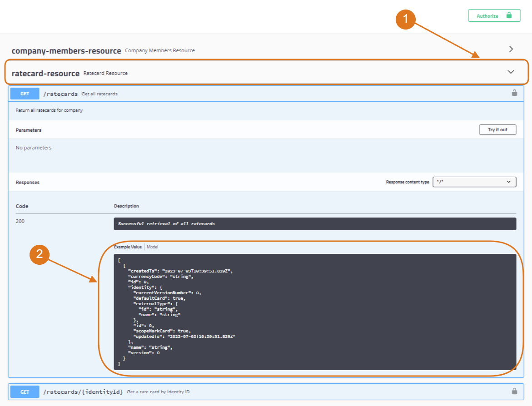
Task: Click the 200 response code
Action: pos(20,221)
